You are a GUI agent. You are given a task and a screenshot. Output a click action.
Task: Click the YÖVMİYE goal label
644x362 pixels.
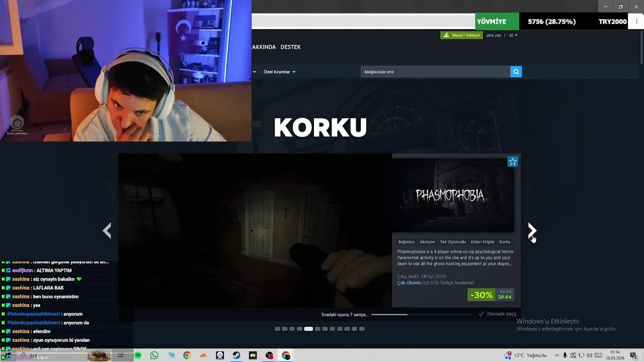coord(492,22)
